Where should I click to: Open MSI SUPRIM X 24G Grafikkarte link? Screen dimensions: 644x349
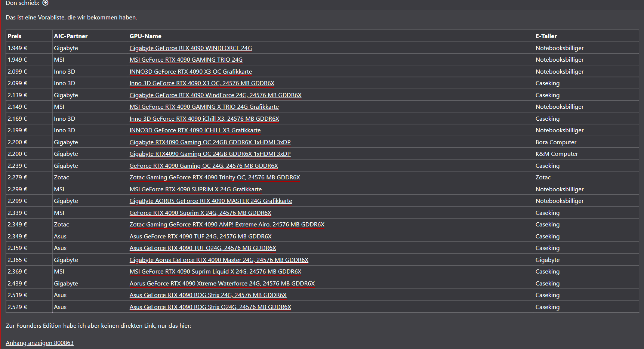click(x=195, y=189)
